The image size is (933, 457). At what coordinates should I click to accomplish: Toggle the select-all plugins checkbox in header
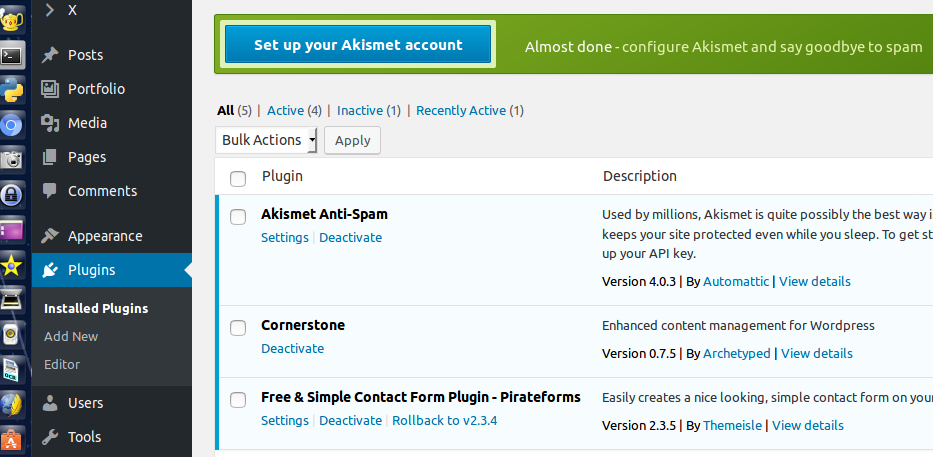pyautogui.click(x=238, y=178)
